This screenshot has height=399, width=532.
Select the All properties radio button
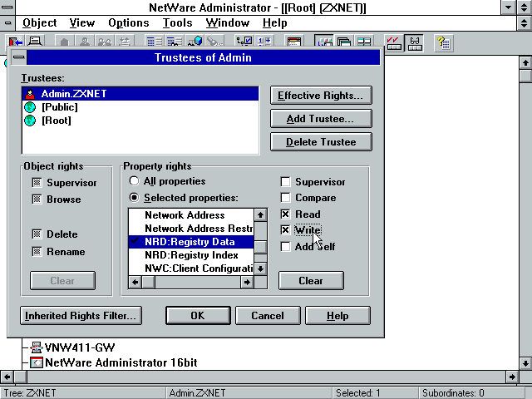coord(134,181)
